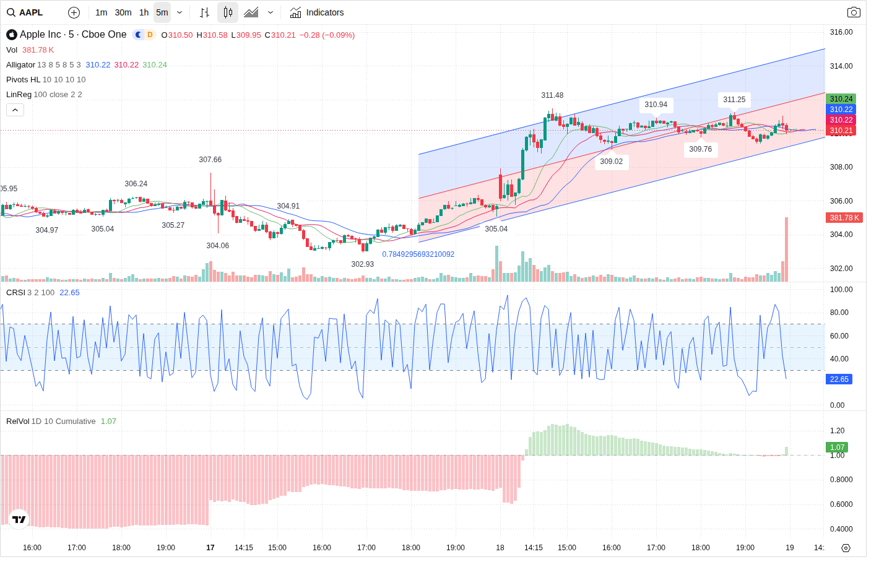Viewport: 879px width, 588px height.
Task: Click the 19 date marker on time axis
Action: (x=790, y=548)
